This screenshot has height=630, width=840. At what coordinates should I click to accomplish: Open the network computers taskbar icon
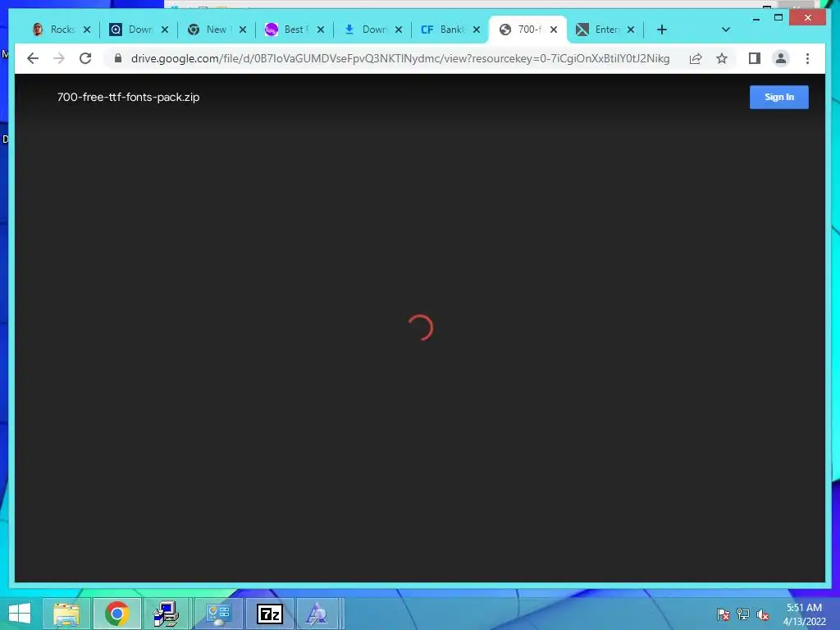(x=167, y=614)
